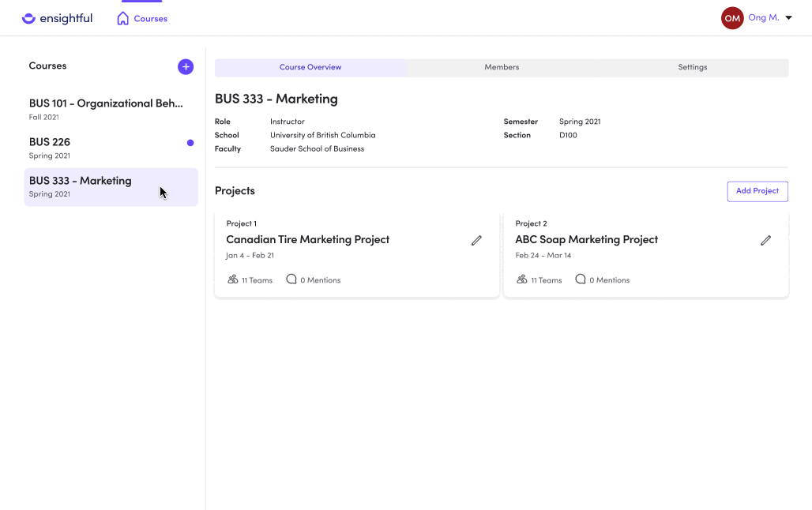Viewport: 812px width, 510px height.
Task: Click the ensightful logo icon
Action: (28, 19)
